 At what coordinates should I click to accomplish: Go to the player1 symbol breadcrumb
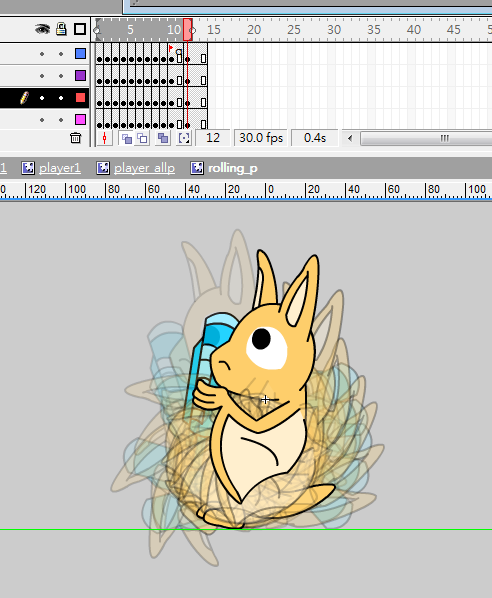(x=60, y=168)
